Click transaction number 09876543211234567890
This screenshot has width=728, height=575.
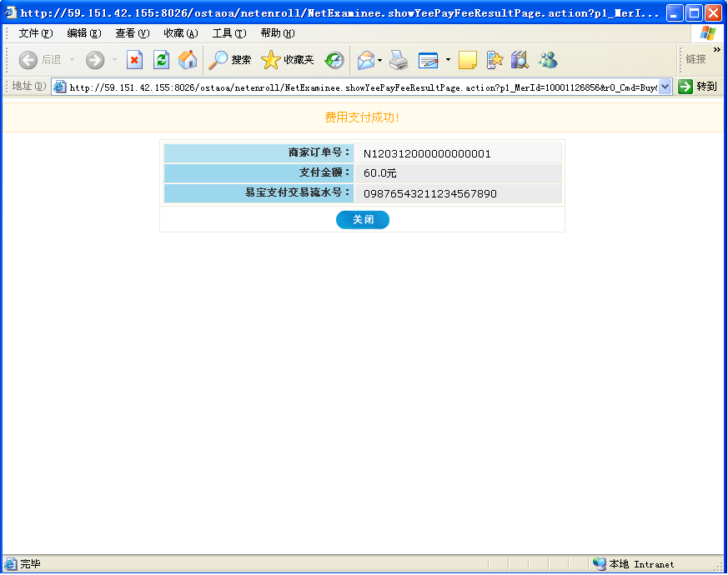pyautogui.click(x=430, y=193)
